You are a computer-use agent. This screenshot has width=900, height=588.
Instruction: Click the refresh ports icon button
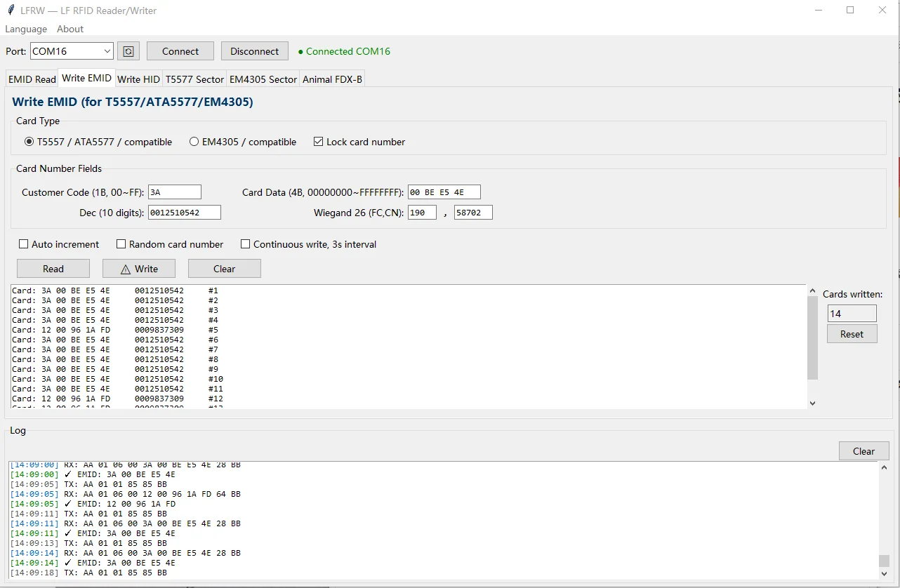(128, 51)
